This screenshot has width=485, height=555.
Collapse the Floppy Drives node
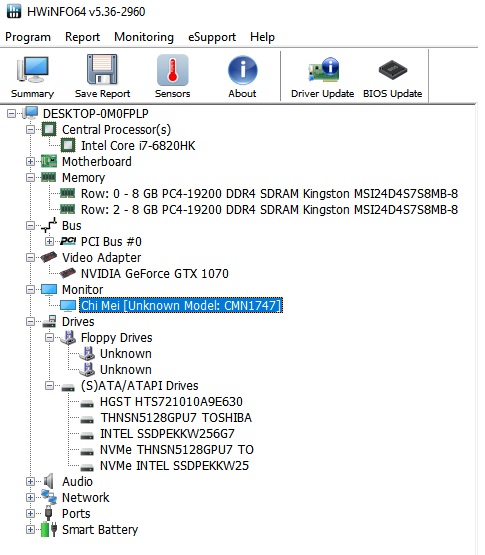tap(49, 337)
